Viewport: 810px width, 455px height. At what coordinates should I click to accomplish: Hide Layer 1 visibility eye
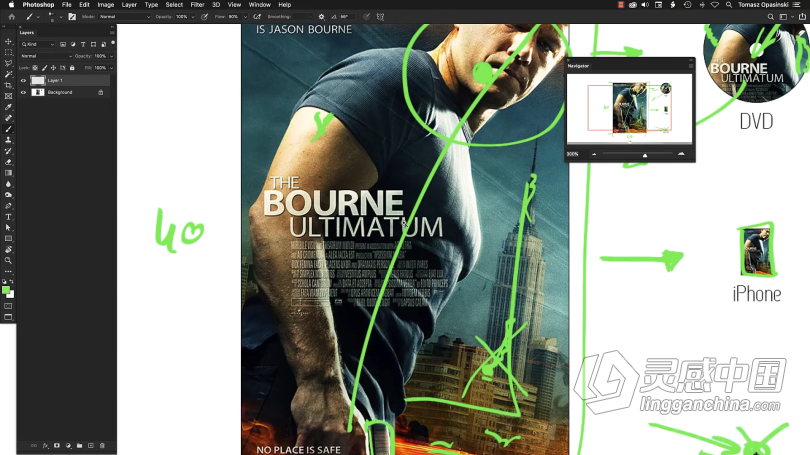pyautogui.click(x=23, y=81)
